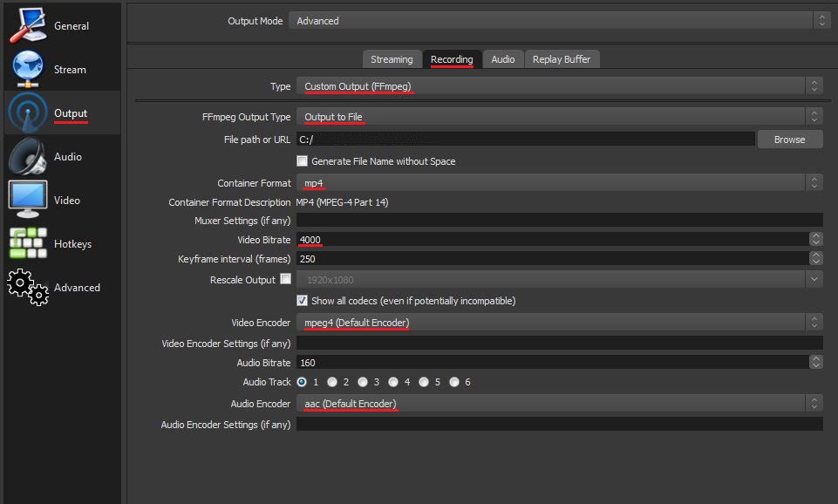838x504 pixels.
Task: Select audio track 6
Action: click(x=454, y=382)
